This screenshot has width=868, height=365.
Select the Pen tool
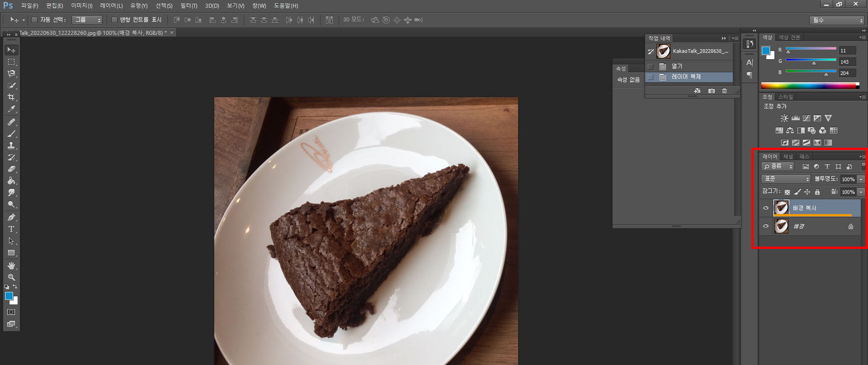[11, 217]
